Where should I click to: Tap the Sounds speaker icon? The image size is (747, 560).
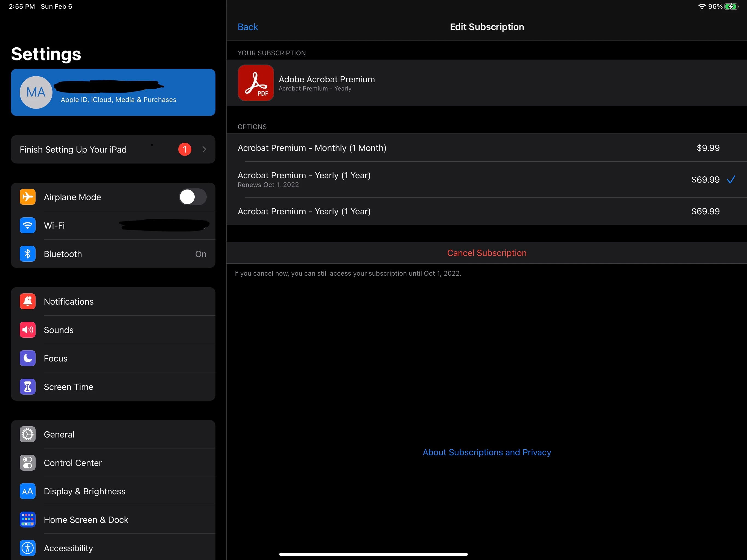pos(28,330)
